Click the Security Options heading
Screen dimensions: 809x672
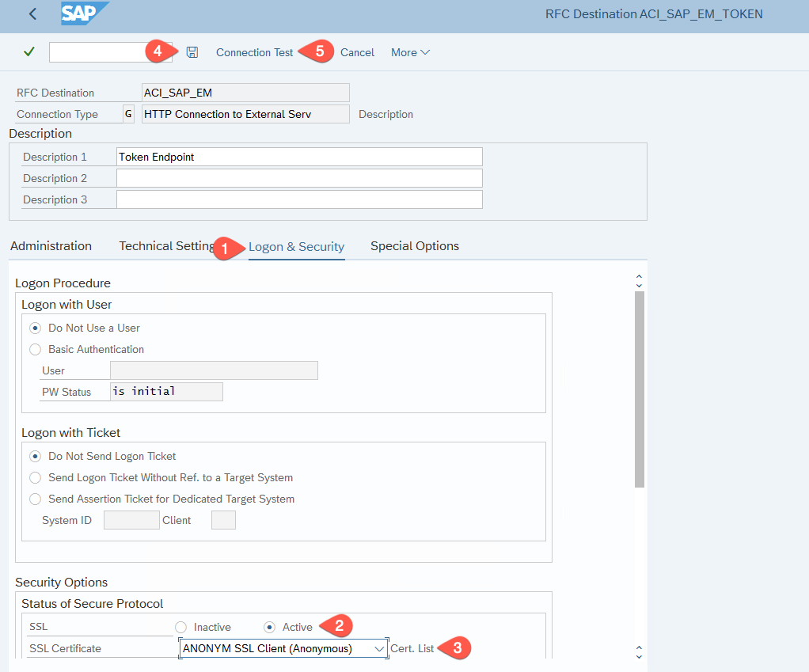pos(62,583)
